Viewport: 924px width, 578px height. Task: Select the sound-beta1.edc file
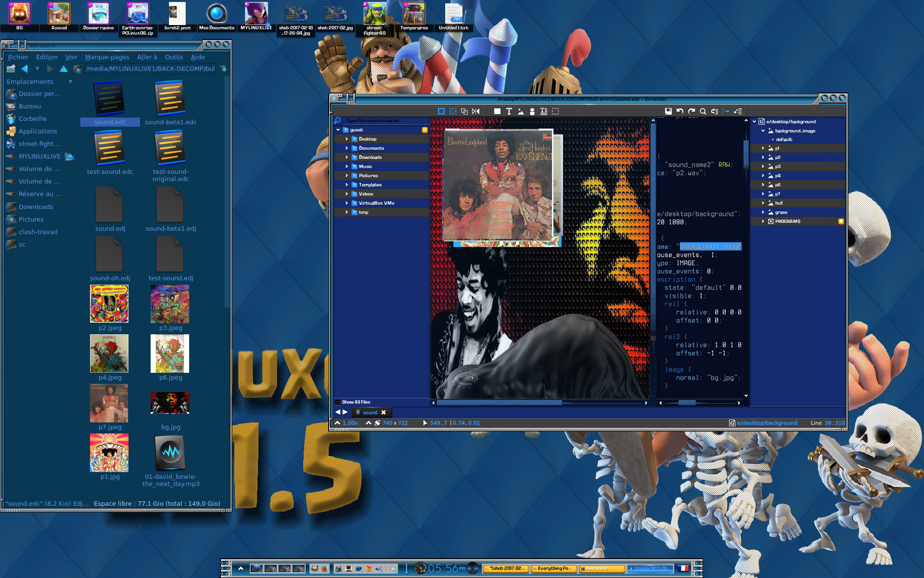pyautogui.click(x=170, y=103)
